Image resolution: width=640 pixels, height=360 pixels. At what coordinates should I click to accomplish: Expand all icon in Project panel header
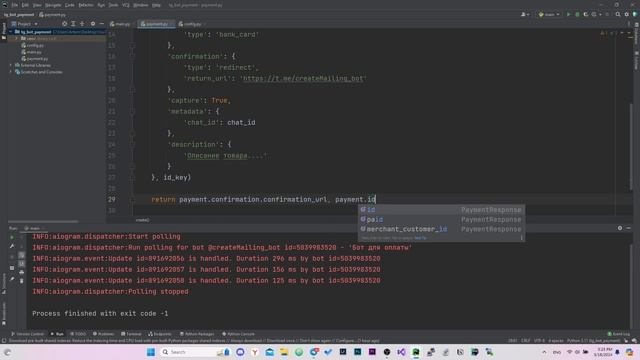pos(73,24)
